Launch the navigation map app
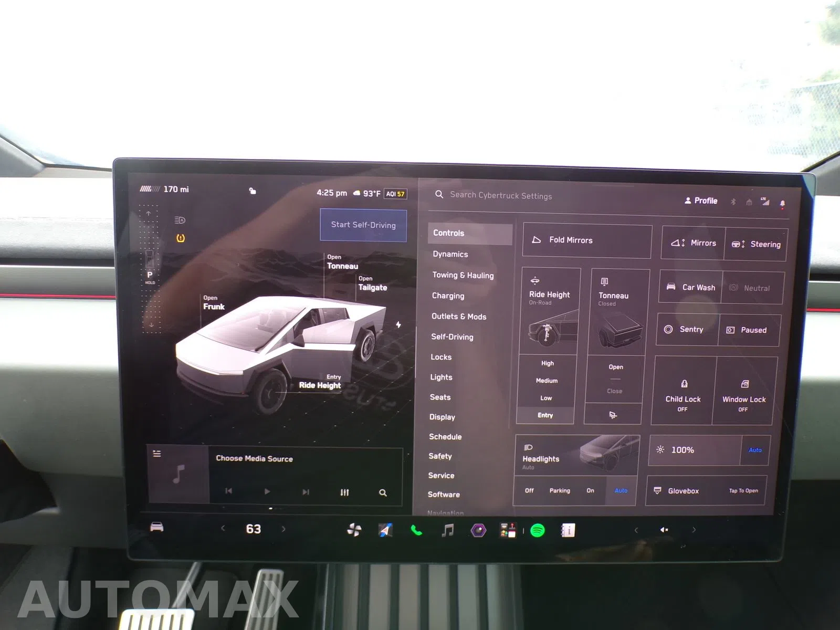Viewport: 840px width, 630px height. pyautogui.click(x=385, y=530)
